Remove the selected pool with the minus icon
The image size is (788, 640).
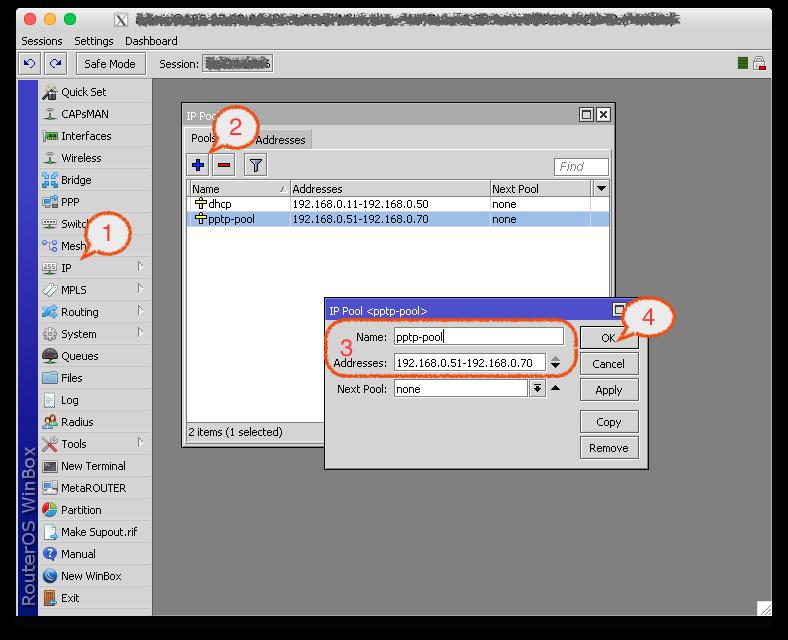[224, 165]
